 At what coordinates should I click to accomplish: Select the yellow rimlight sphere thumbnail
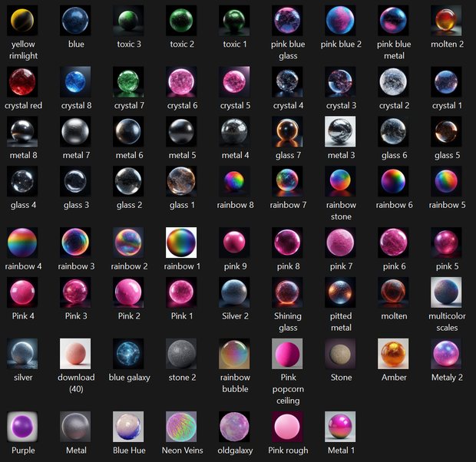(x=22, y=21)
